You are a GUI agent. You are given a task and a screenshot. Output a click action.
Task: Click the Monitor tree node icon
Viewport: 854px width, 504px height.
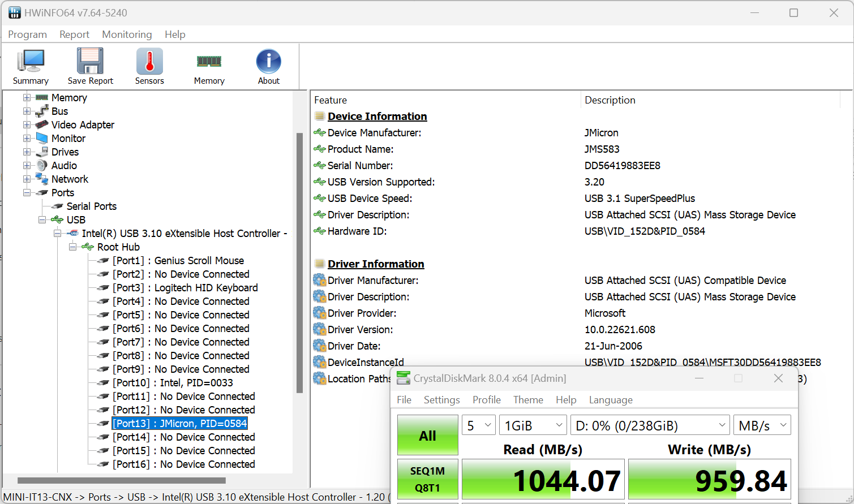click(x=42, y=139)
